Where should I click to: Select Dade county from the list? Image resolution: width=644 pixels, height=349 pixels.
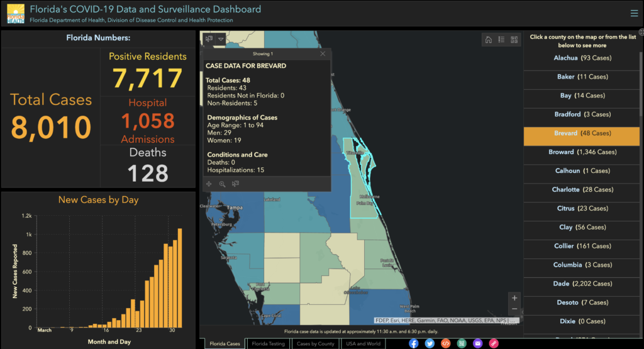tap(584, 284)
